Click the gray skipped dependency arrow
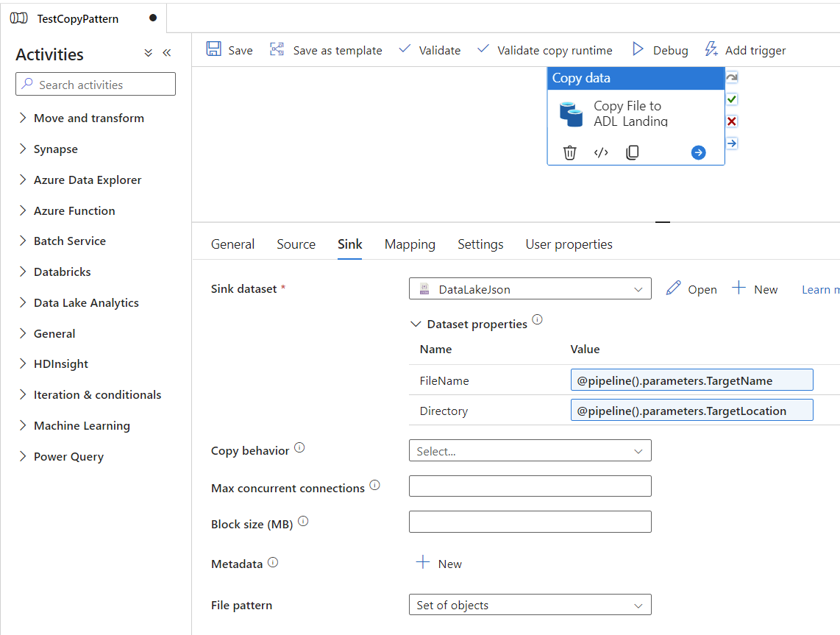Image resolution: width=840 pixels, height=635 pixels. pos(732,78)
